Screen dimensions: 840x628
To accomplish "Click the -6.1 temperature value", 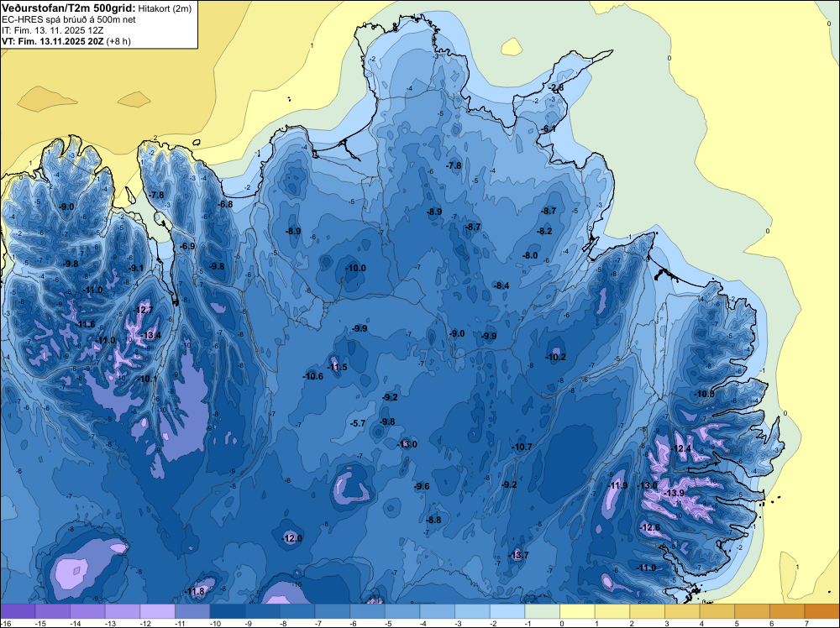I will pyautogui.click(x=548, y=129).
